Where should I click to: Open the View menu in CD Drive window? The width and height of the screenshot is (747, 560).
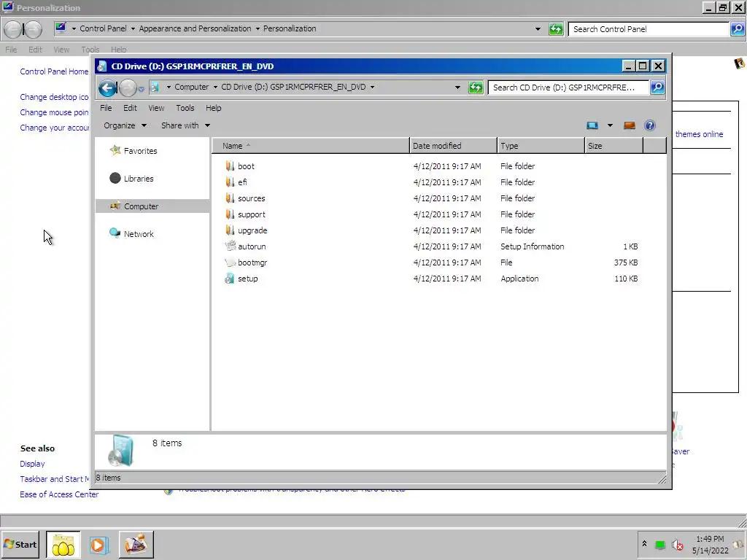click(156, 108)
